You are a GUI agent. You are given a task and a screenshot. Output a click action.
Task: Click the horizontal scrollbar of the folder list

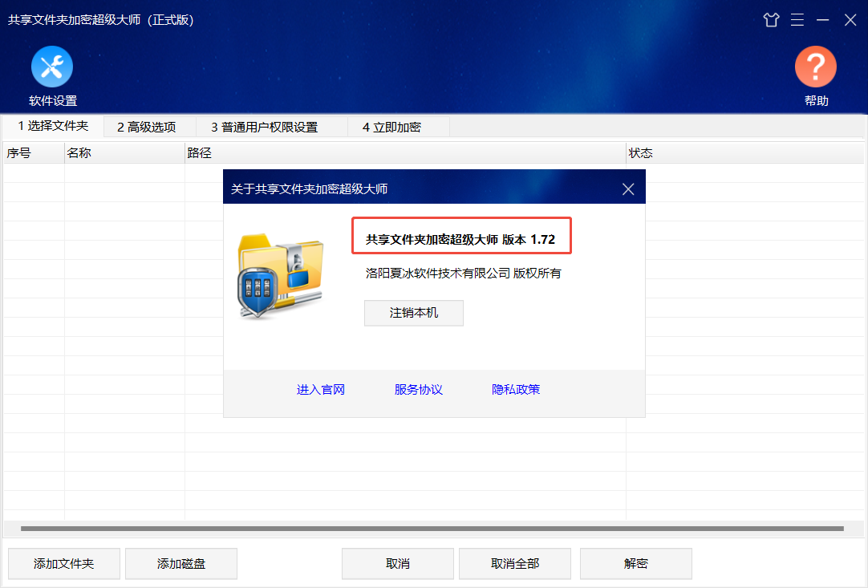pyautogui.click(x=432, y=528)
